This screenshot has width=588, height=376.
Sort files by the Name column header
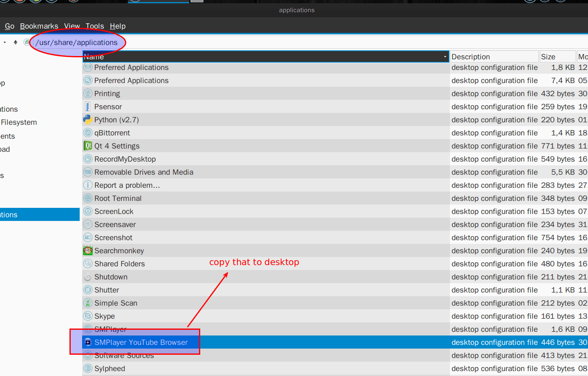[x=266, y=56]
